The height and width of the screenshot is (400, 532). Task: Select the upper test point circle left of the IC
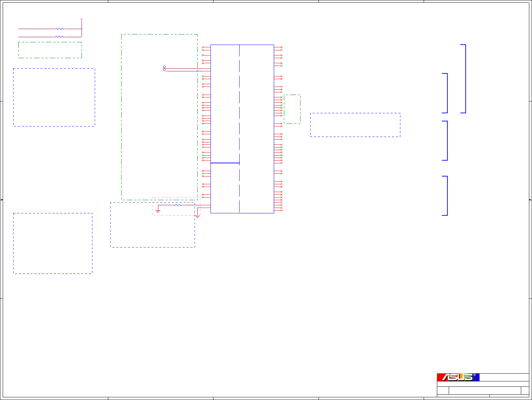coord(164,67)
